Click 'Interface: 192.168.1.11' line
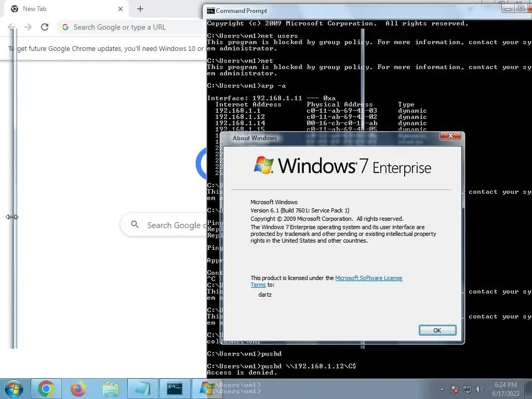The height and width of the screenshot is (399, 532). point(271,98)
